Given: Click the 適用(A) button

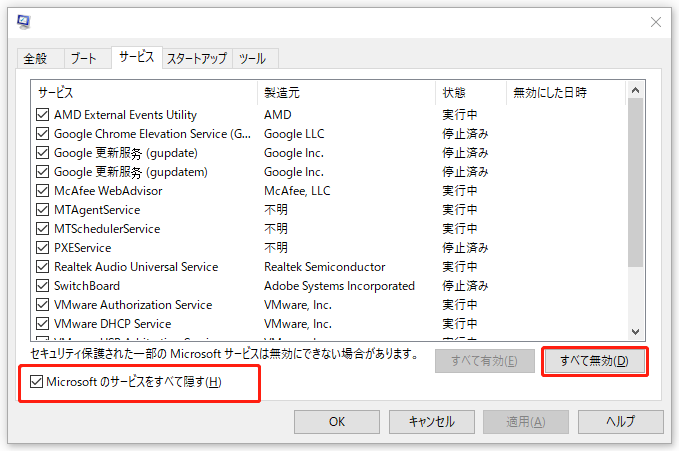Looking at the screenshot, I should [x=526, y=422].
